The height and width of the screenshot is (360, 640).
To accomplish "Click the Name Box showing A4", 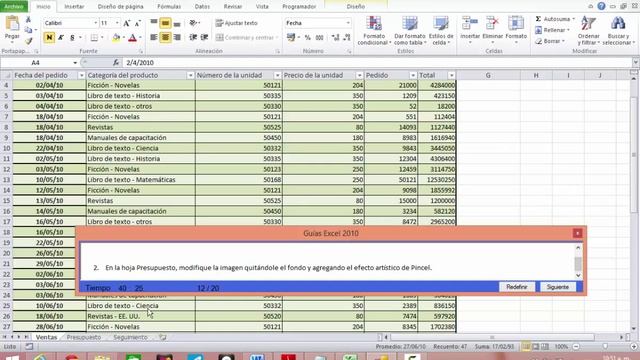I will coord(36,62).
